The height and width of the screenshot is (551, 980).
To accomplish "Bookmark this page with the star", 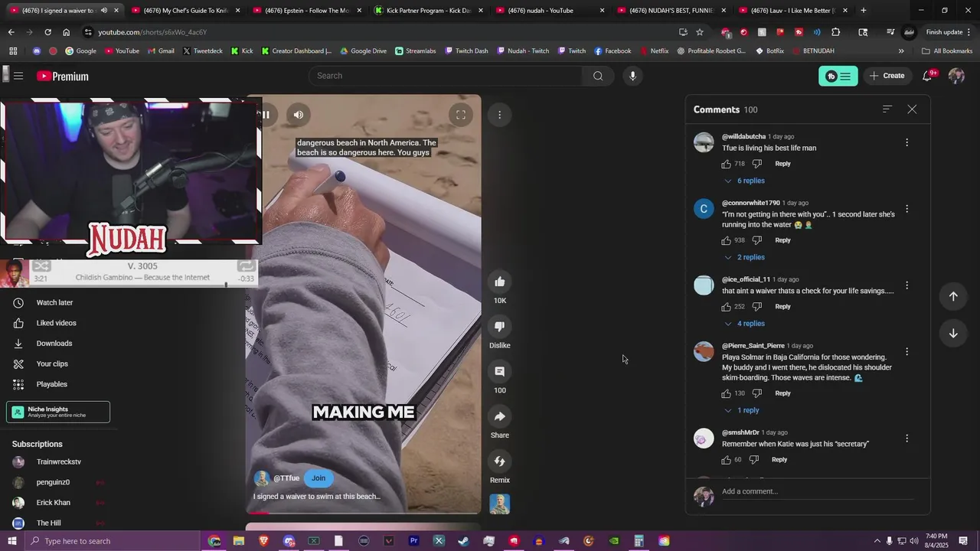I will [x=700, y=32].
